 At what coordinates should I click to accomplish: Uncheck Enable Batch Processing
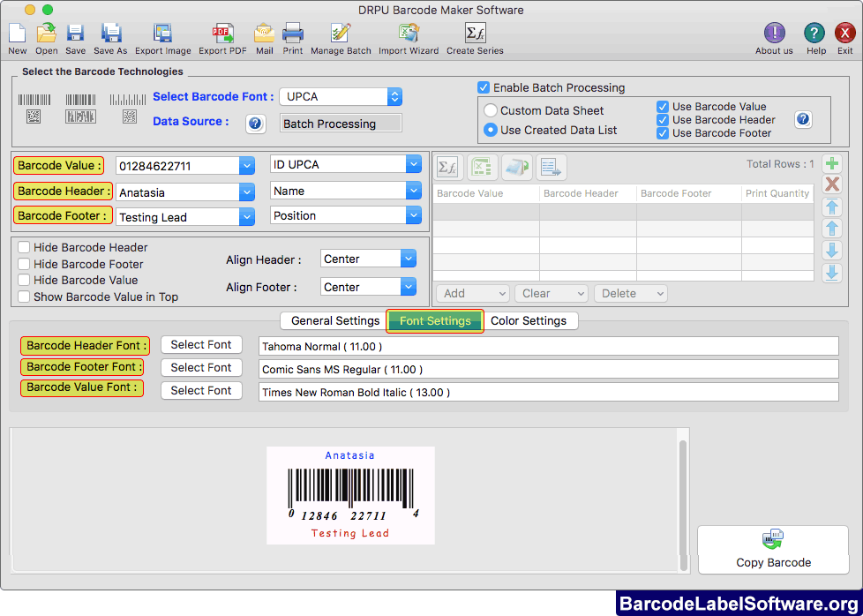(x=484, y=87)
